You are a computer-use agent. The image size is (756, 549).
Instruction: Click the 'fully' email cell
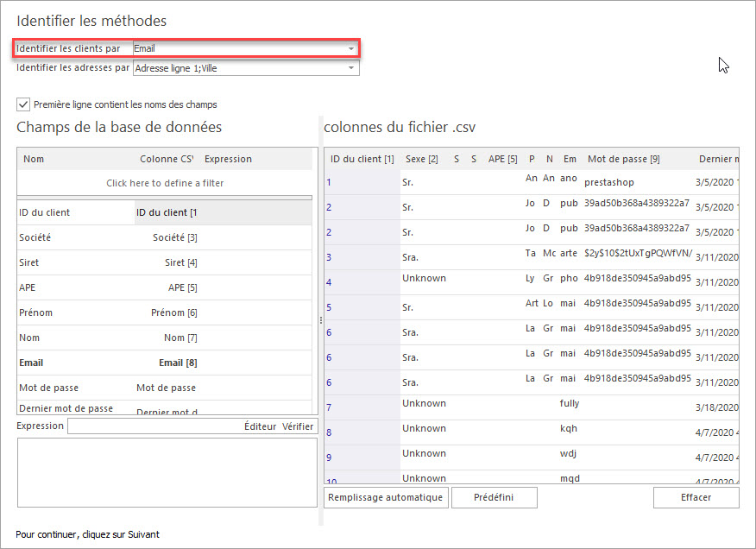point(570,403)
